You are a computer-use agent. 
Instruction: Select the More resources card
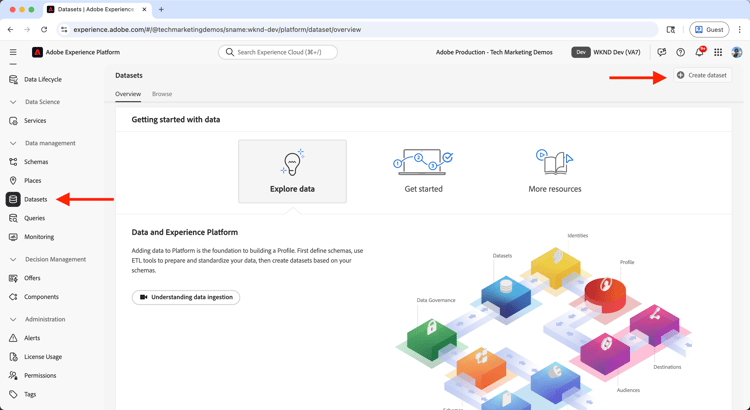point(555,171)
